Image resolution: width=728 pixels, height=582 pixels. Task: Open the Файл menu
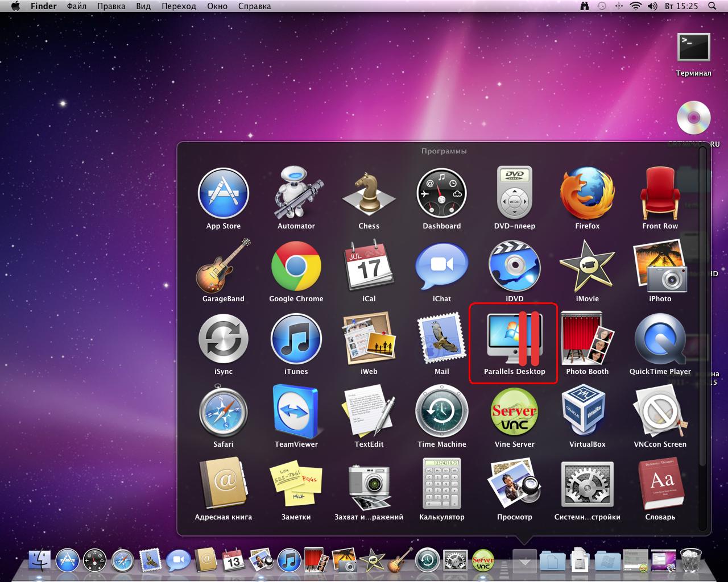click(x=77, y=6)
